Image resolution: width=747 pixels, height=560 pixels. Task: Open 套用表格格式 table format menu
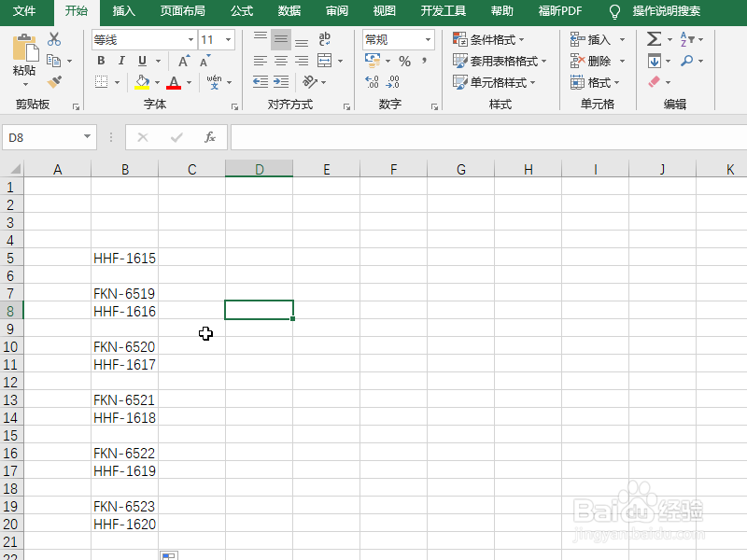tap(500, 61)
